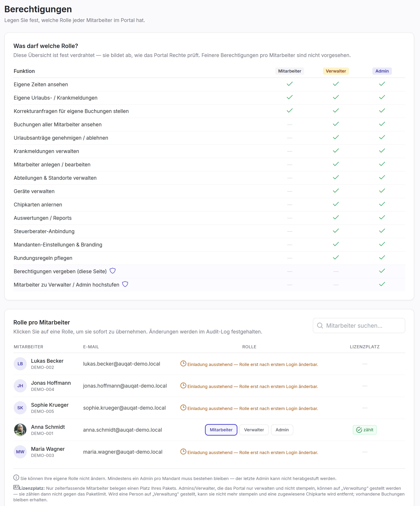This screenshot has width=420, height=506.
Task: Set Anna Schmidt's role to Verwalter
Action: pos(254,430)
